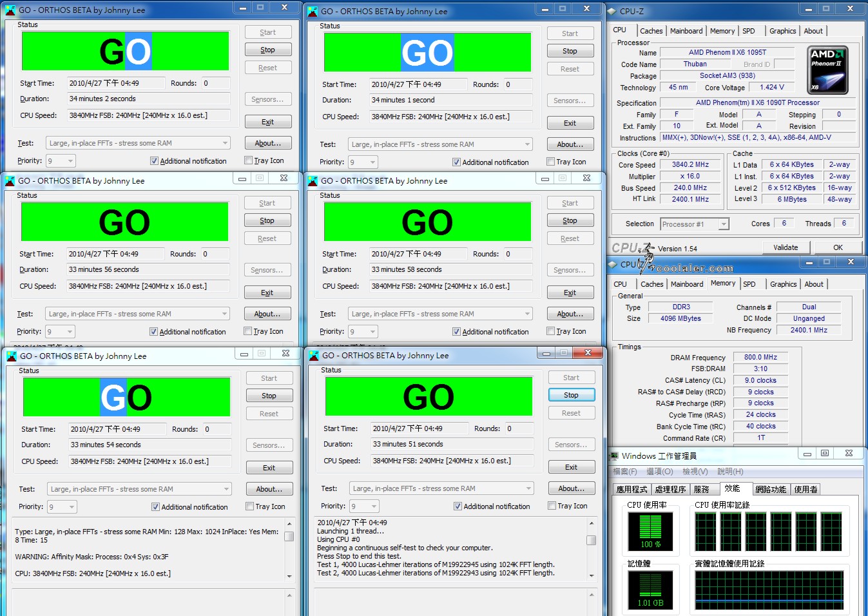Toggle Additional notification in 34 minutes 1 second window
This screenshot has width=868, height=616.
coord(456,162)
